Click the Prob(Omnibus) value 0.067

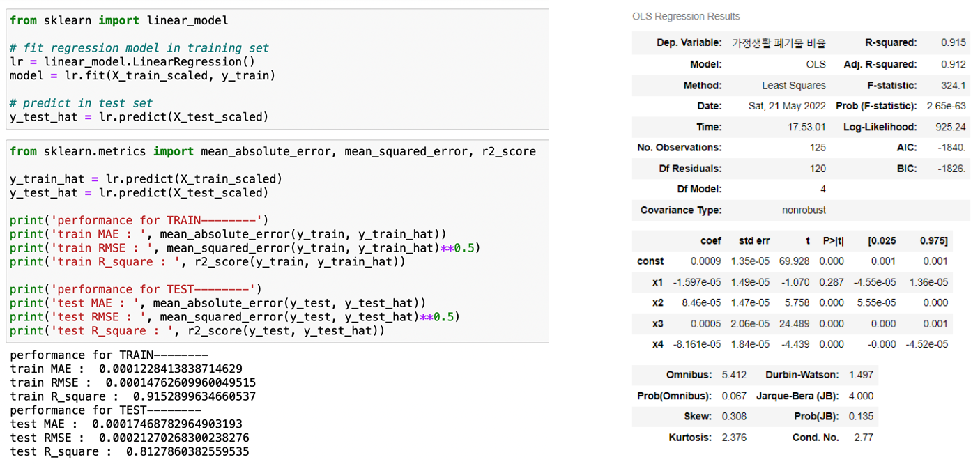coord(735,396)
